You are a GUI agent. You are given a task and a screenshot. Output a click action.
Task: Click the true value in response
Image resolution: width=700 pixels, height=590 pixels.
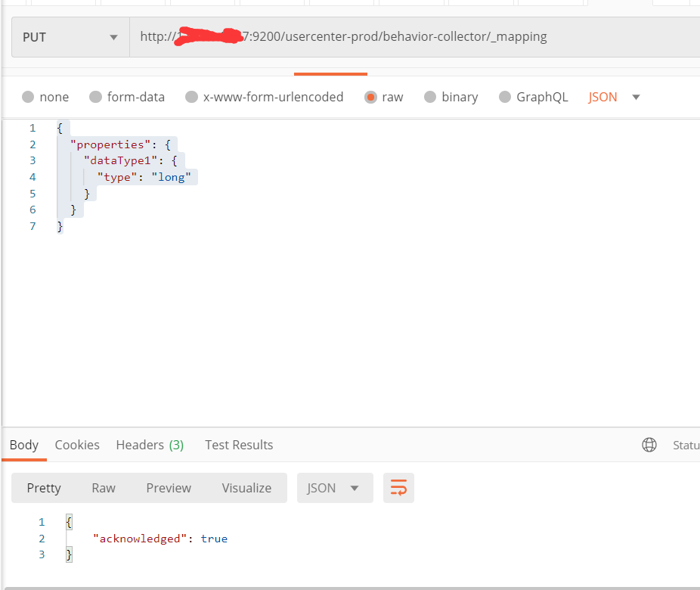click(x=214, y=539)
